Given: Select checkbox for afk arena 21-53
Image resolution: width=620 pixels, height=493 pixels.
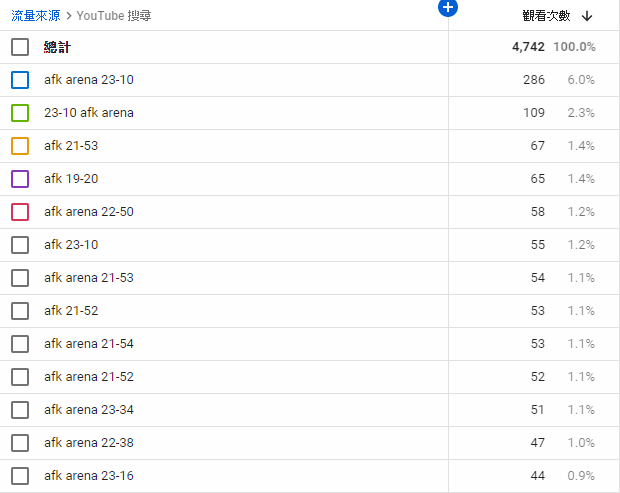Looking at the screenshot, I should [x=20, y=278].
